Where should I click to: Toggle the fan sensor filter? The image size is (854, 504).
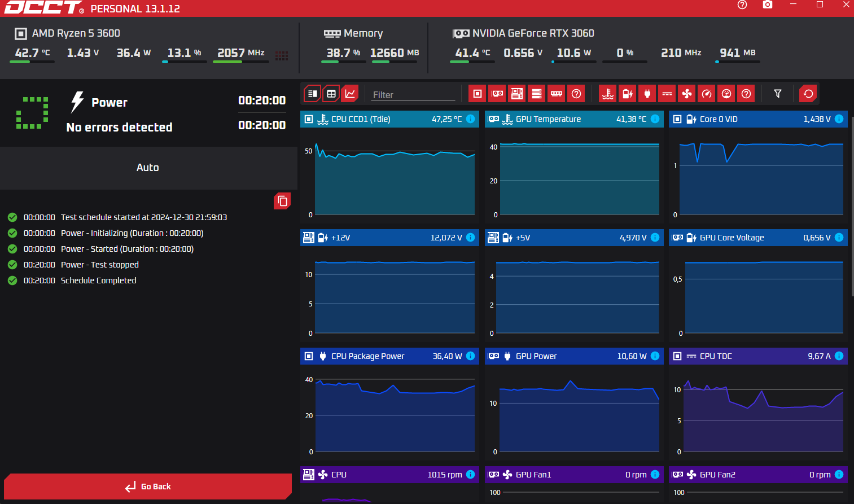click(687, 94)
